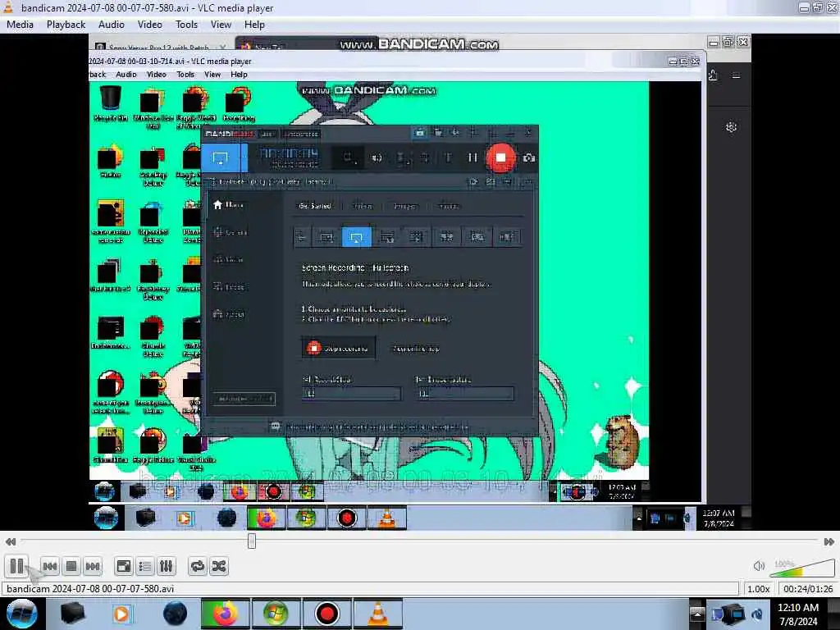Switch to Firefox in the taskbar
840x630 pixels.
click(226, 614)
